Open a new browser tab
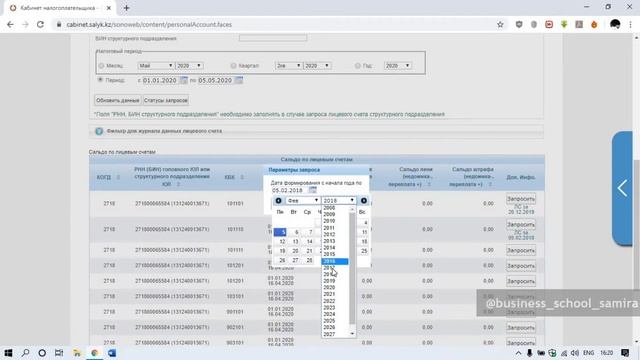This screenshot has height=360, width=640. click(127, 8)
